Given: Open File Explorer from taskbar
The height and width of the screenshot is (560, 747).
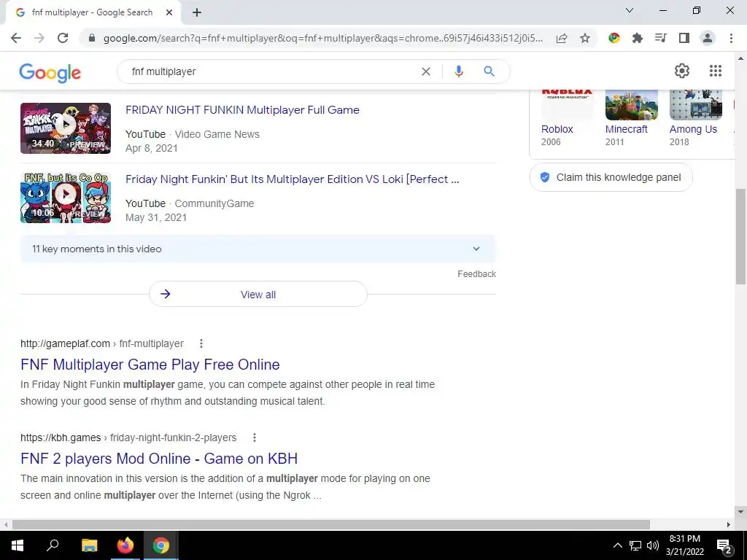Looking at the screenshot, I should point(89,545).
